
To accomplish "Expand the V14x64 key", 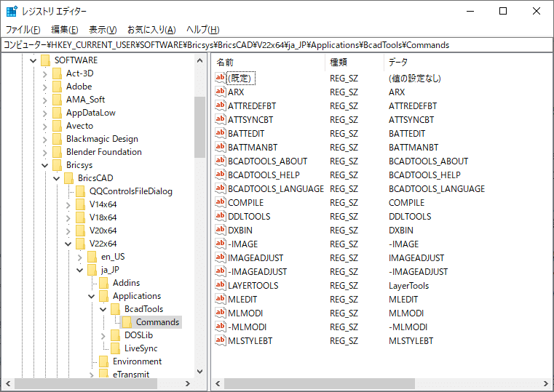I will pos(68,204).
